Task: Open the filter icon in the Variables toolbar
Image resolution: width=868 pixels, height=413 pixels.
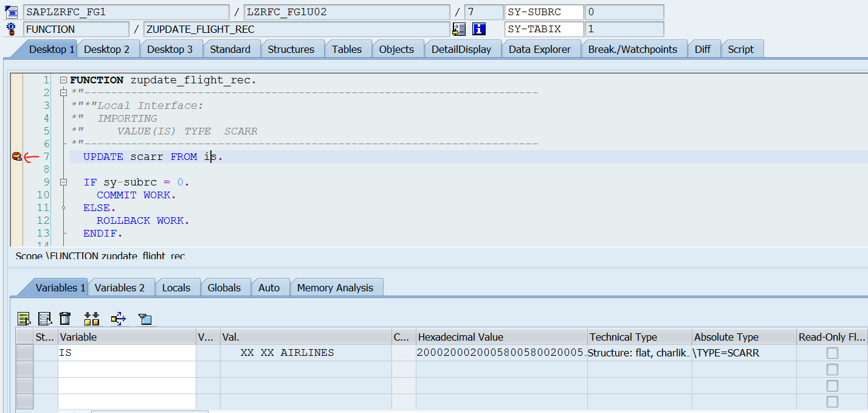Action: pyautogui.click(x=145, y=318)
